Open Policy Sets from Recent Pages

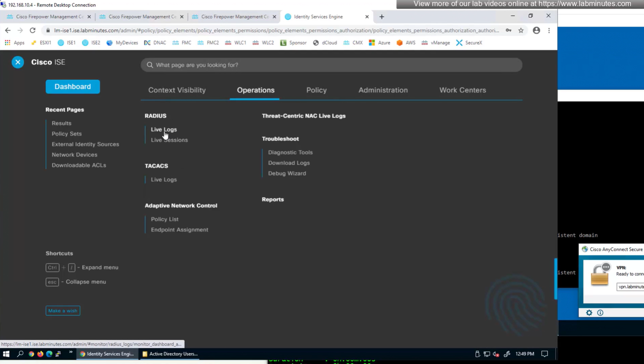pyautogui.click(x=67, y=134)
